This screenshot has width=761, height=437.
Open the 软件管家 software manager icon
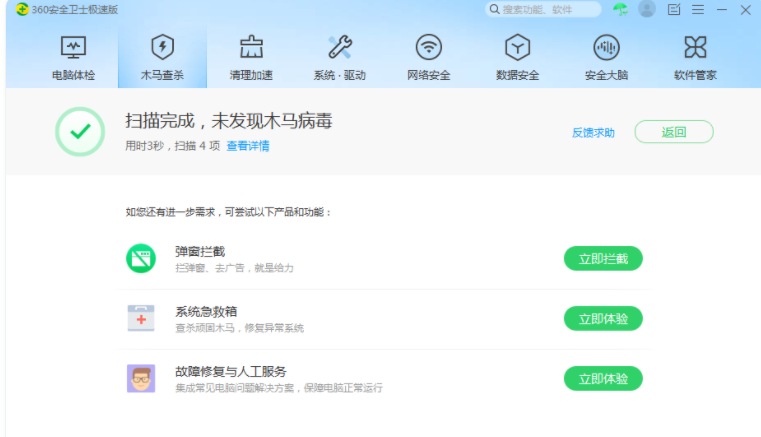(695, 47)
